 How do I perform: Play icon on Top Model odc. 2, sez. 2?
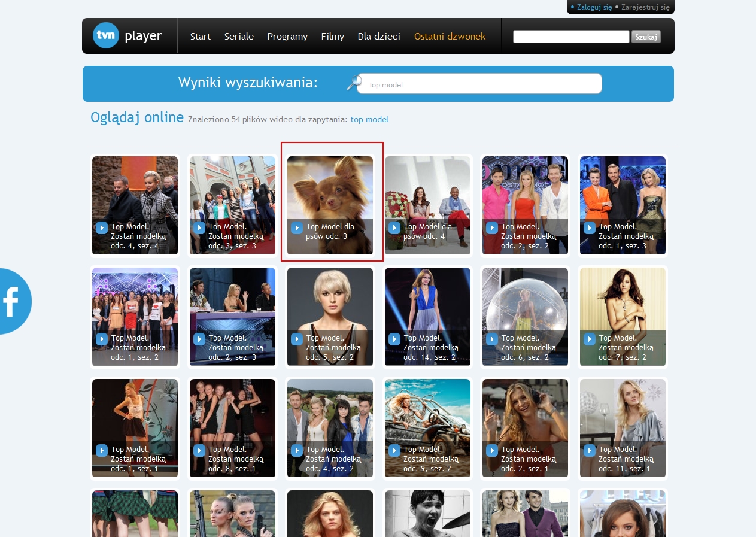[491, 227]
